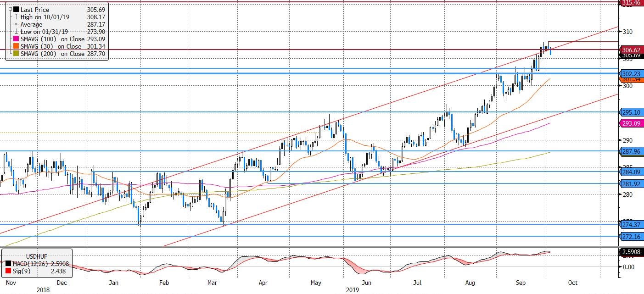The width and height of the screenshot is (644, 294).
Task: Pick the black Last Price color swatch
Action: coord(16,10)
